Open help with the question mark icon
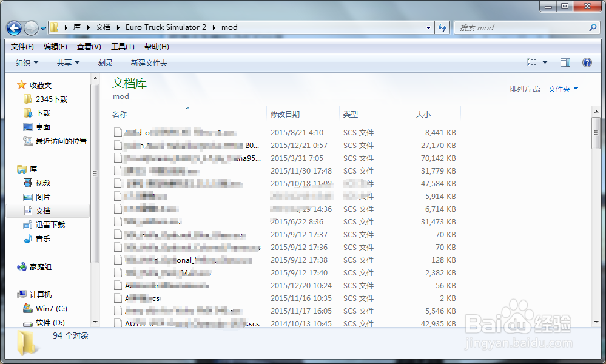The image size is (606, 364). click(x=587, y=62)
